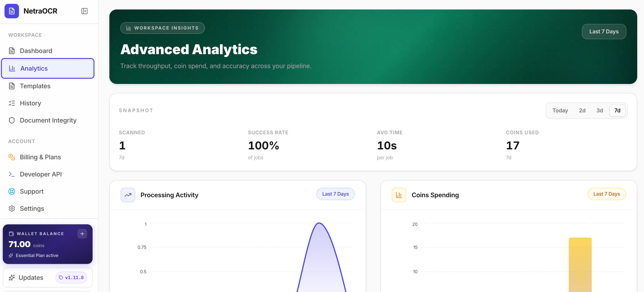Switch snapshot range to 2d
This screenshot has height=292, width=644.
582,110
